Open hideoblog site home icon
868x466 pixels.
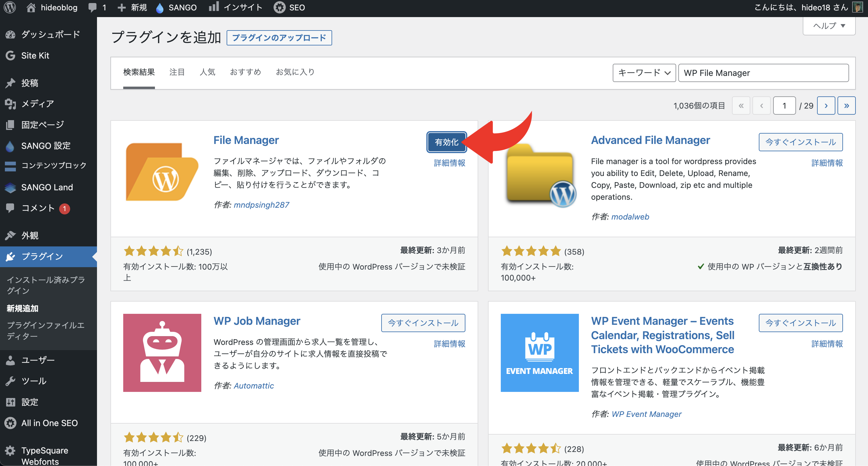pyautogui.click(x=31, y=7)
